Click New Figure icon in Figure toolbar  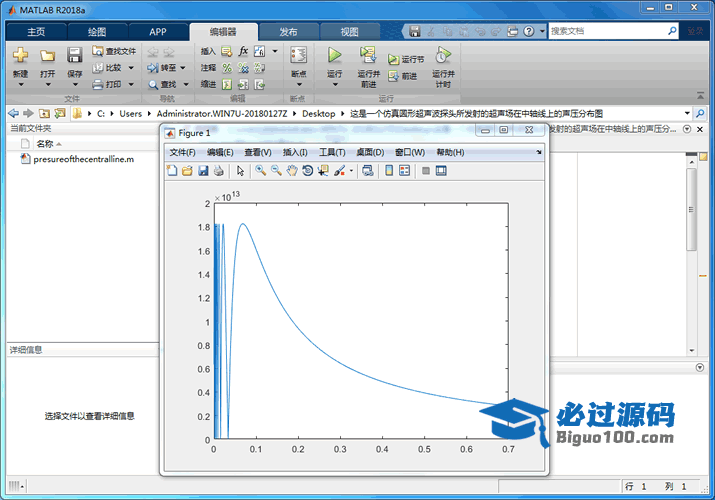point(172,171)
